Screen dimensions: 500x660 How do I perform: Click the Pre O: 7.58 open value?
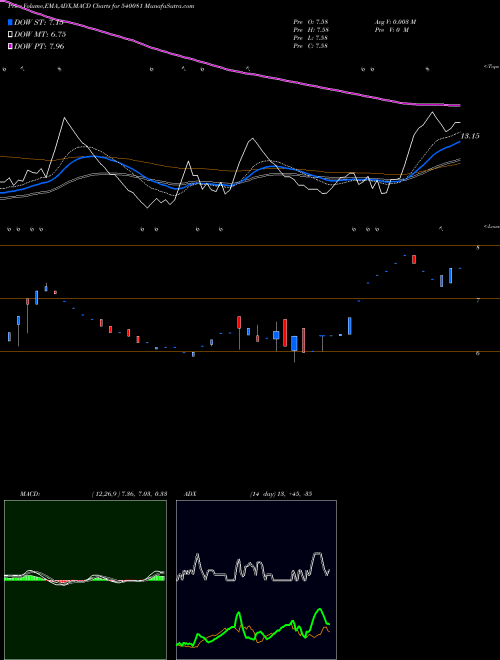[311, 21]
